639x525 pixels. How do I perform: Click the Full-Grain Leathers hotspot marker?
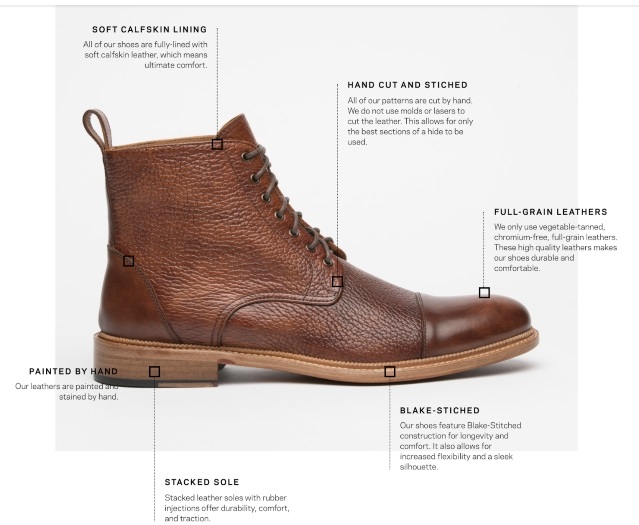tap(484, 292)
